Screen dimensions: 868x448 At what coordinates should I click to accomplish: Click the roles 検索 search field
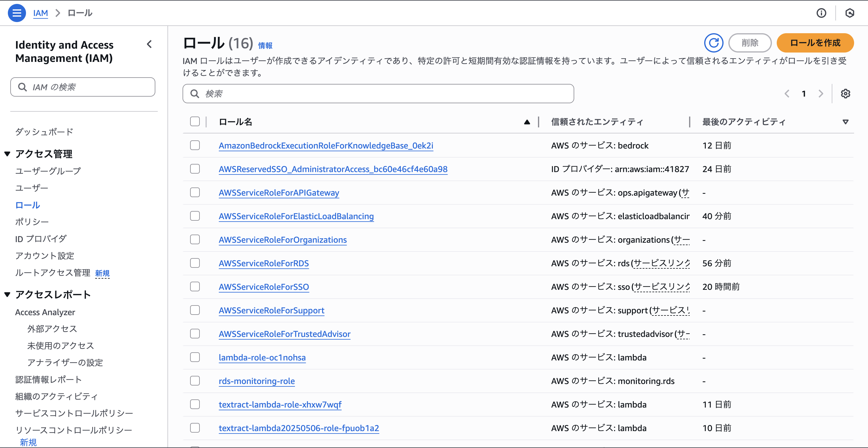[x=378, y=94]
